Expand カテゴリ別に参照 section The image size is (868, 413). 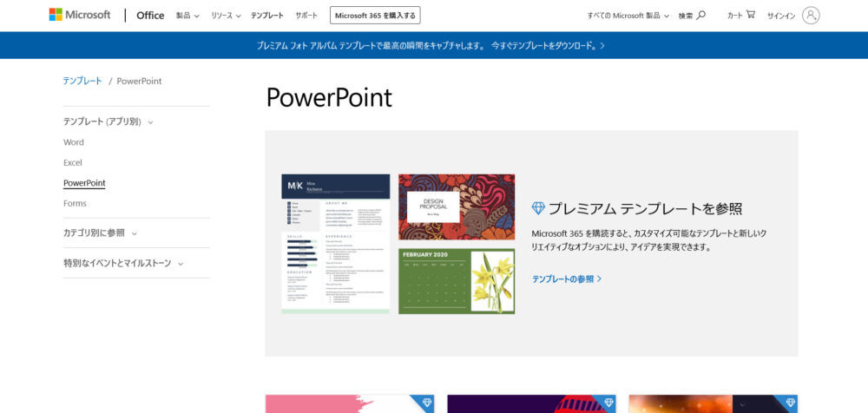[x=100, y=233]
